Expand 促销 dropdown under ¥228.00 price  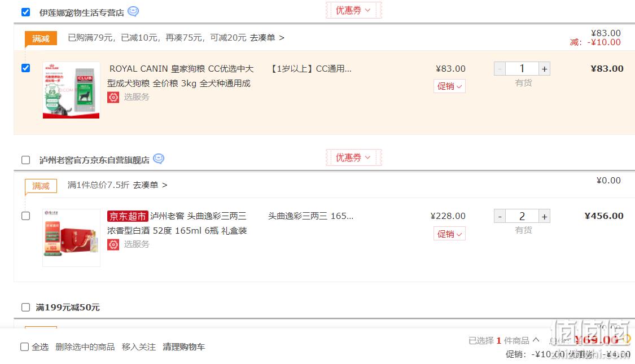point(449,234)
